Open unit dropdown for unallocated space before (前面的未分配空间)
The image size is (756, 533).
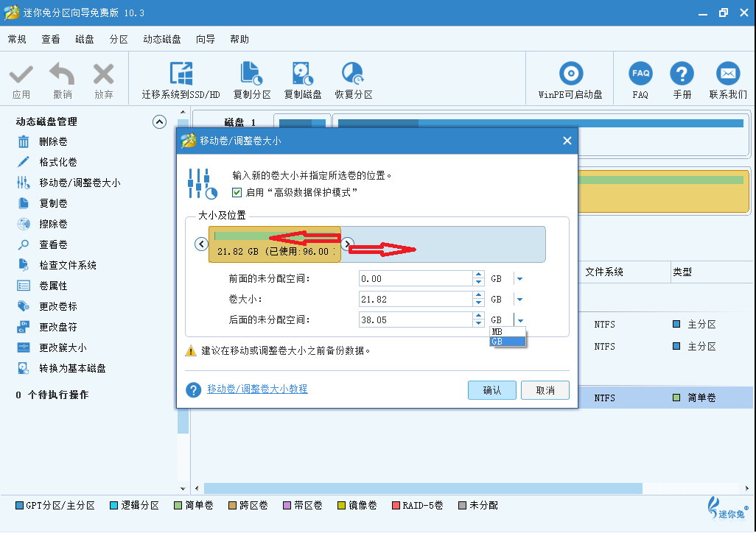click(x=519, y=278)
